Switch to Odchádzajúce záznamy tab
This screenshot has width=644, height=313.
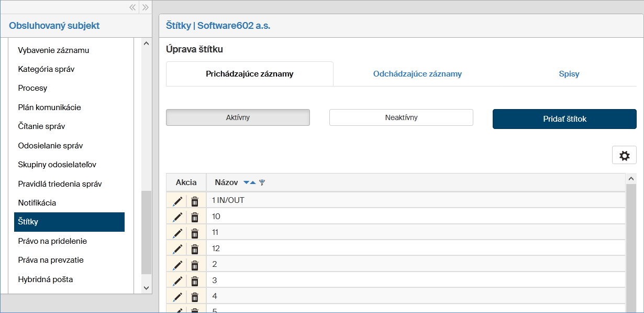click(x=417, y=74)
